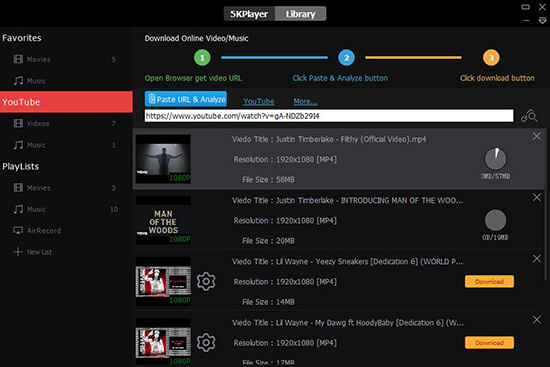Open PlayLists Music list
Viewport: 550px width, 367px height.
[x=66, y=209]
